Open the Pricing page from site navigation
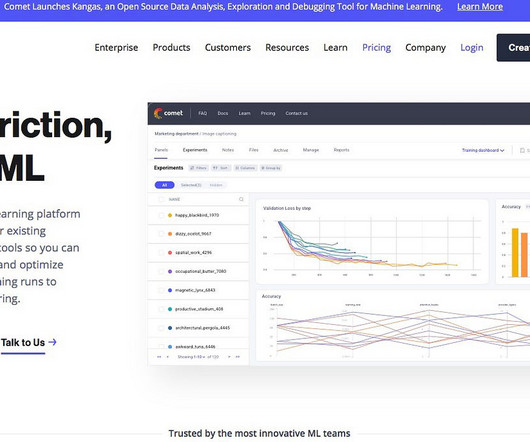Viewport: 530px width, 442px height. point(377,48)
